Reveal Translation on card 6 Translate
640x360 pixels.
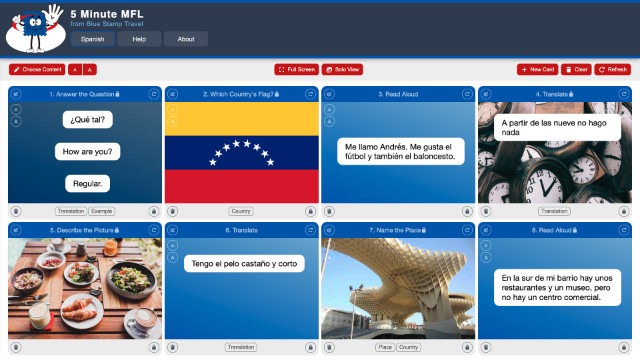(x=241, y=347)
